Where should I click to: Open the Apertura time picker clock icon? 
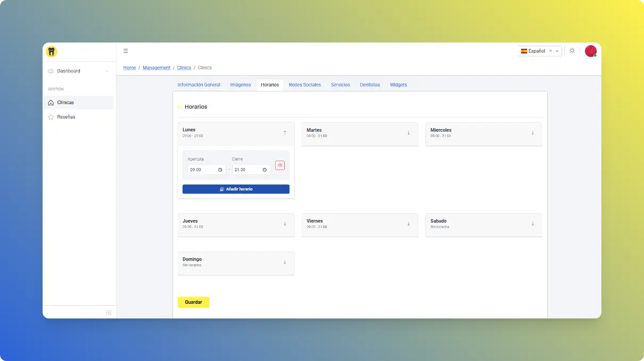[x=220, y=170]
